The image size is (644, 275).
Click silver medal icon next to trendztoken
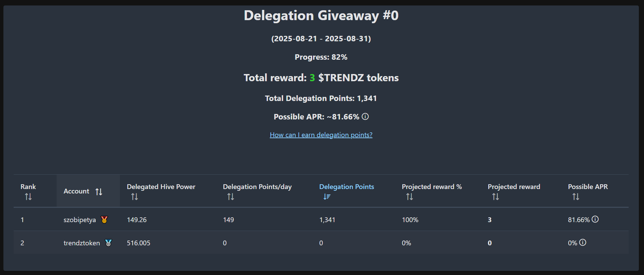[108, 243]
